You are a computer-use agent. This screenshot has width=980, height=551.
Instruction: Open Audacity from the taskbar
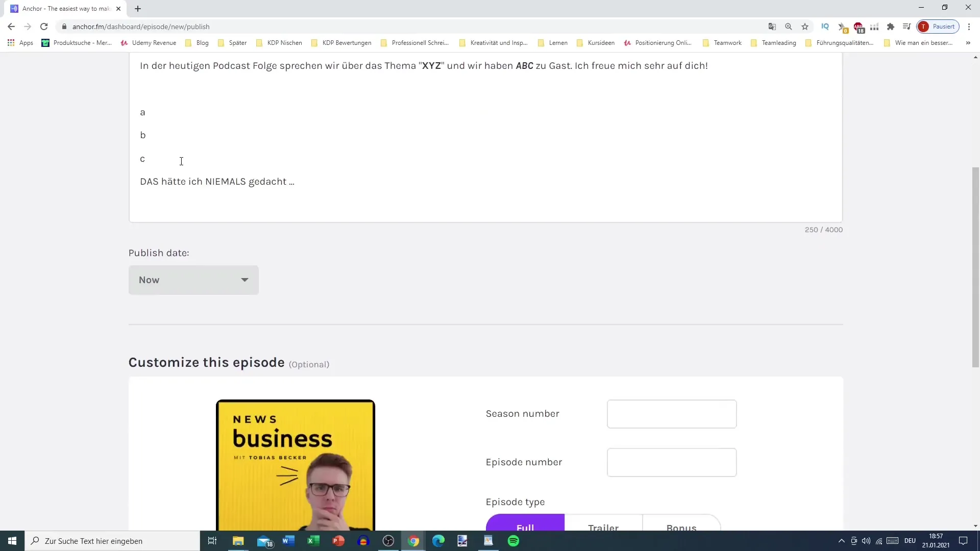click(x=363, y=541)
